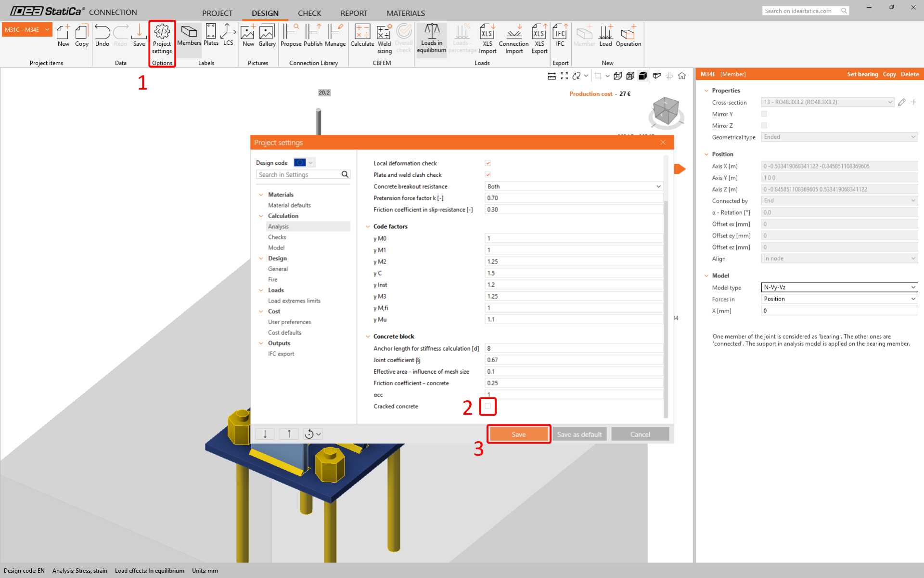Image resolution: width=924 pixels, height=578 pixels.
Task: Collapse the Code factors section
Action: tap(368, 226)
